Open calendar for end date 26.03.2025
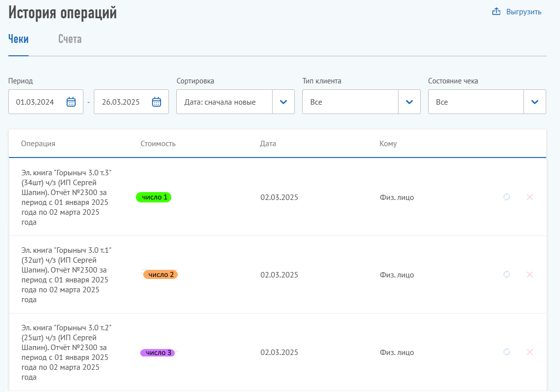Viewport: 560px width, 392px height. 157,102
